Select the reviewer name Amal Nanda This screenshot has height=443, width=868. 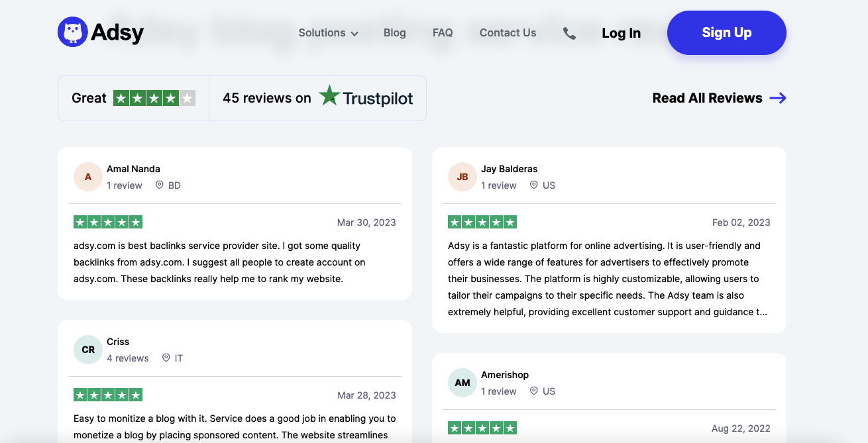pos(133,169)
